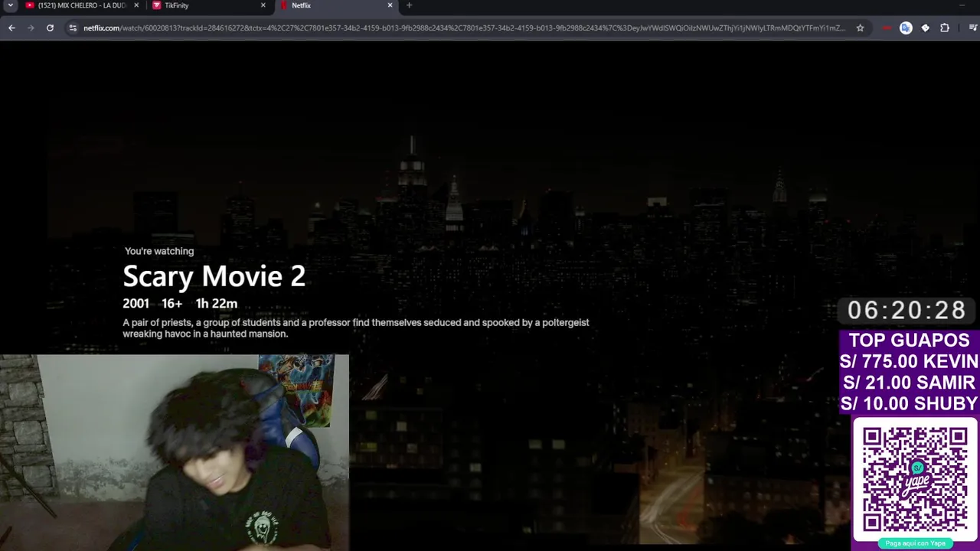
Task: Click the tag-shaped extension icon
Action: pyautogui.click(x=925, y=28)
